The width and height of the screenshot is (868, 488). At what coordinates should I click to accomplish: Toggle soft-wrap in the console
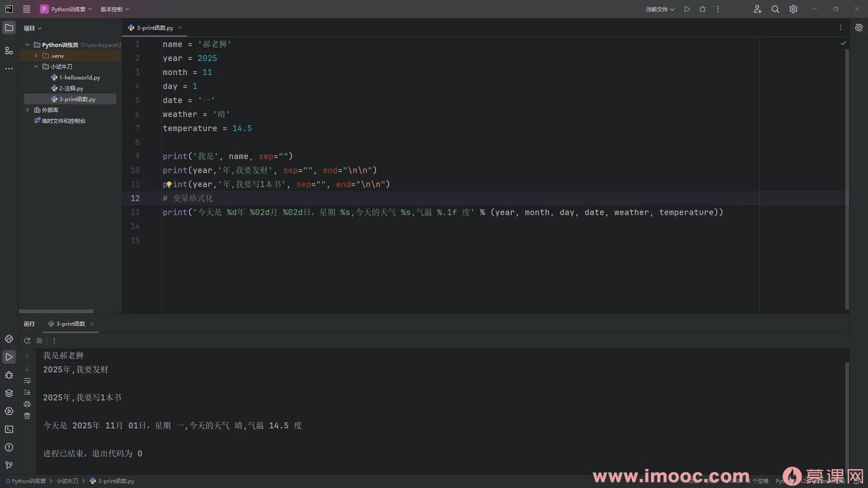27,380
